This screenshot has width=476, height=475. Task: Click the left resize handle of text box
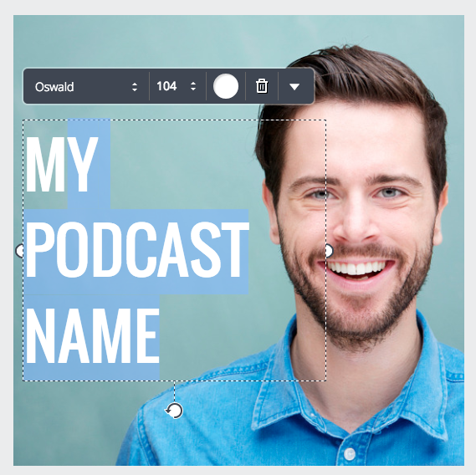coord(20,251)
